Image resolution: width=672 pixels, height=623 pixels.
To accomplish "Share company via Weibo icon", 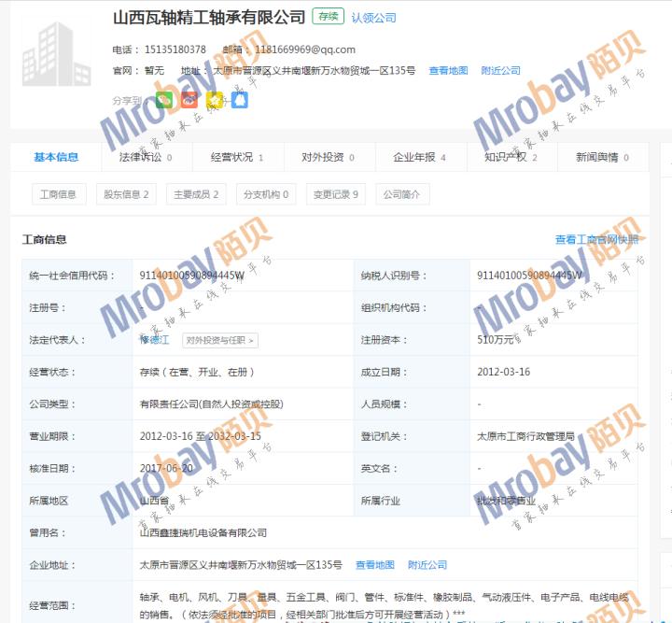I will click(189, 99).
